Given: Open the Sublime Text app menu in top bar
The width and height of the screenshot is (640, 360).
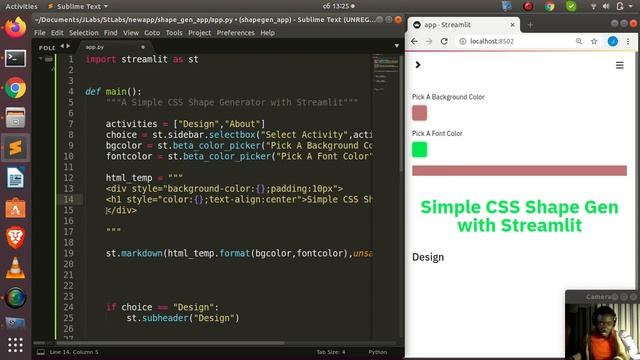Looking at the screenshot, I should coord(78,6).
